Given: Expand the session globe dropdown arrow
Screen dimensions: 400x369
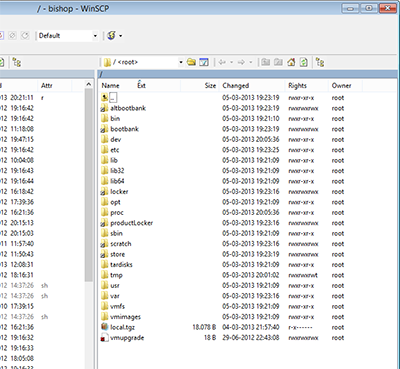Looking at the screenshot, I should (x=120, y=36).
